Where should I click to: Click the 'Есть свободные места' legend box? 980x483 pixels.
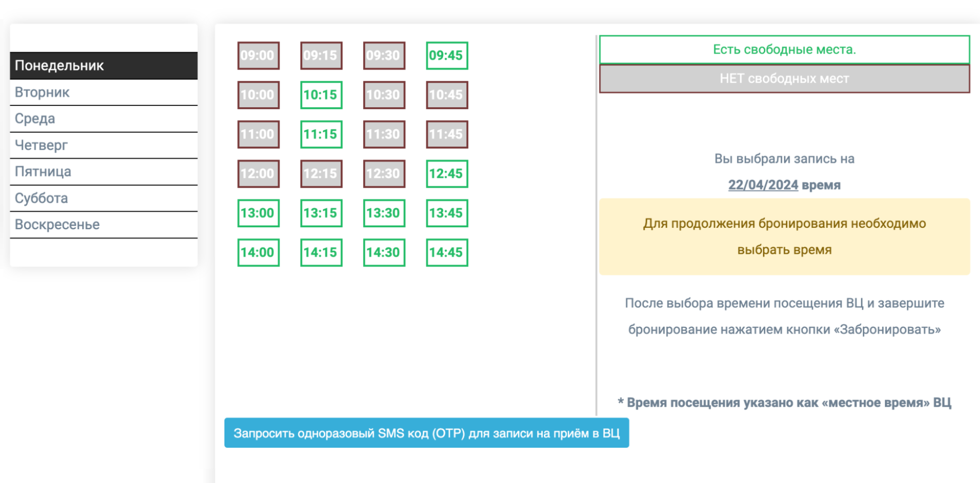tap(784, 50)
